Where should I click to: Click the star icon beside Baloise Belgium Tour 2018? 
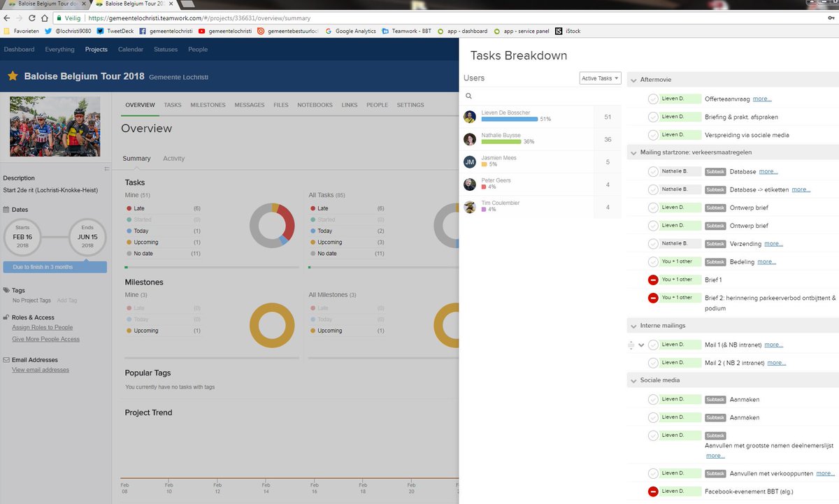[13, 75]
